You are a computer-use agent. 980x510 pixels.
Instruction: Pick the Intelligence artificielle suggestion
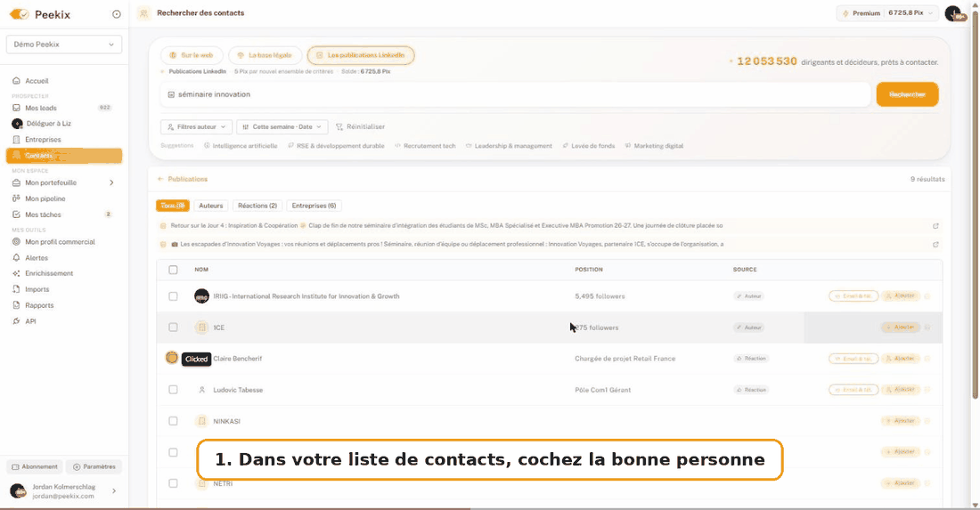click(241, 146)
